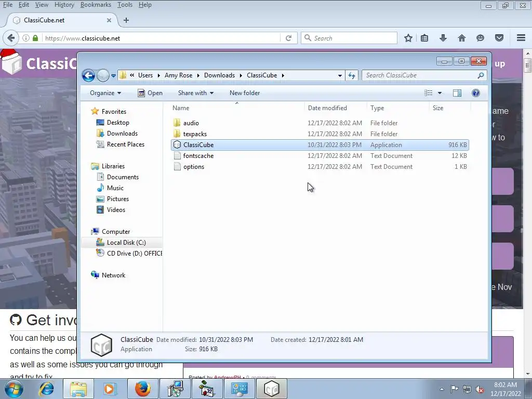The width and height of the screenshot is (532, 399).
Task: Click the change your view icon
Action: pyautogui.click(x=429, y=93)
